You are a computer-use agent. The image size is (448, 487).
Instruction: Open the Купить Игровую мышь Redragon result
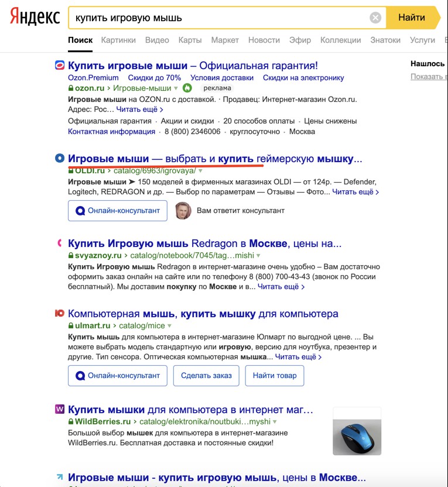point(204,243)
